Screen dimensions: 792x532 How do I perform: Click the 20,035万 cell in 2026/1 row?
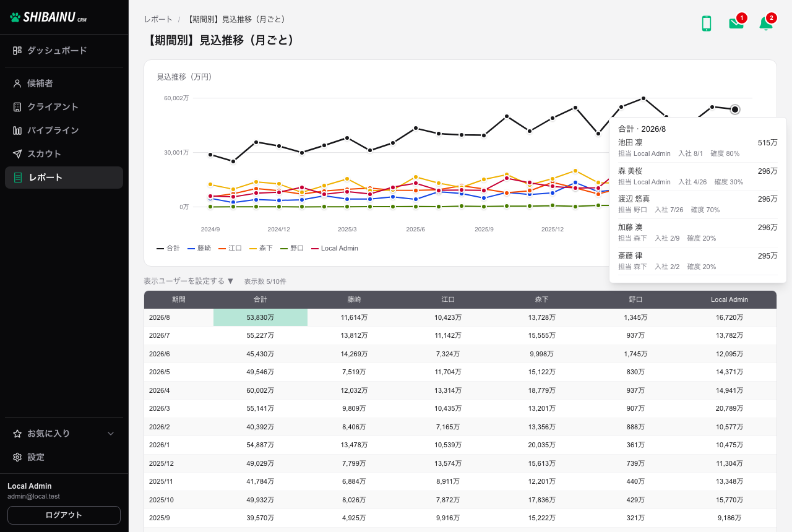pos(542,445)
